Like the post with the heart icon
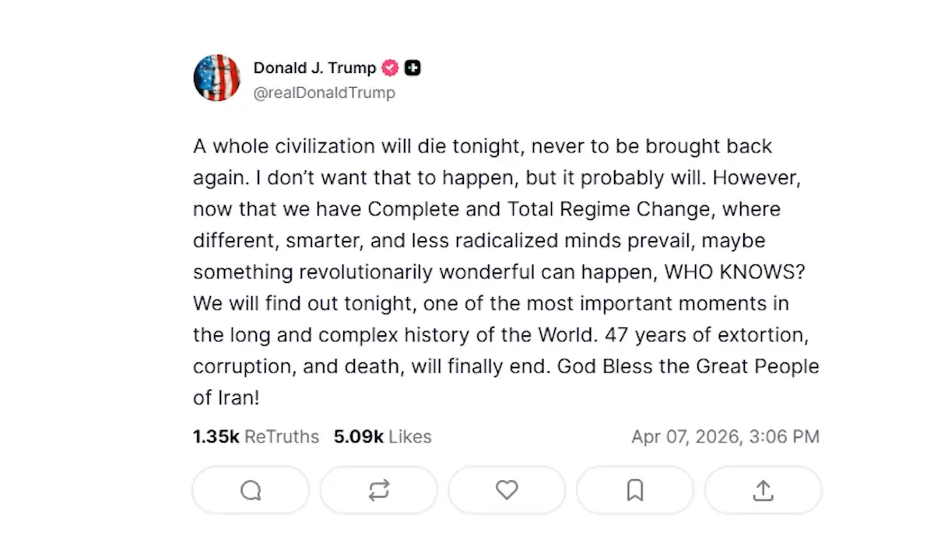Viewport: 934px width, 560px height. pos(507,490)
